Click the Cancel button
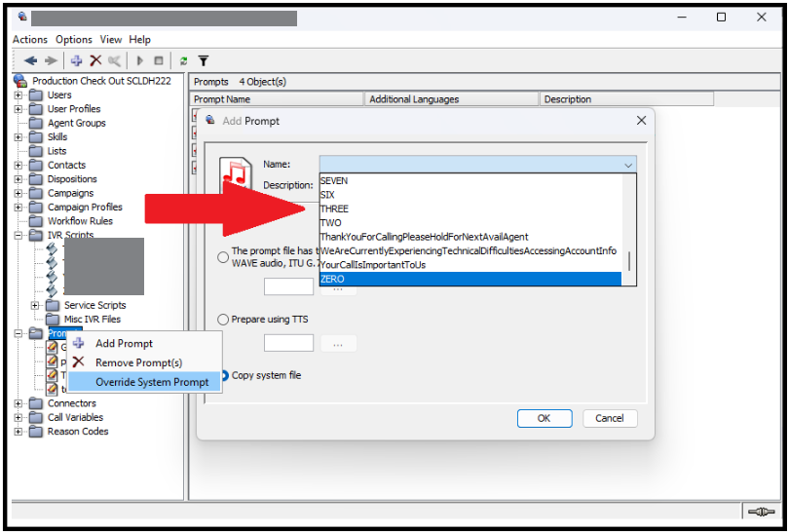 (610, 418)
